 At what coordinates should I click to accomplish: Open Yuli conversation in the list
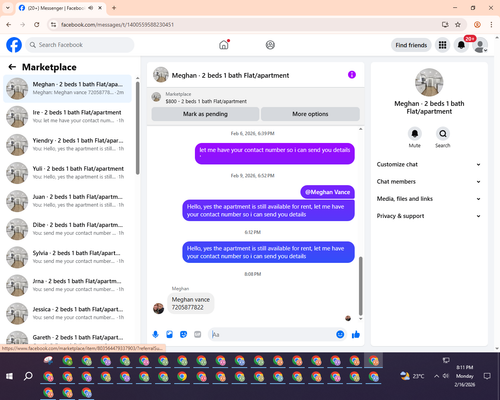coord(67,173)
